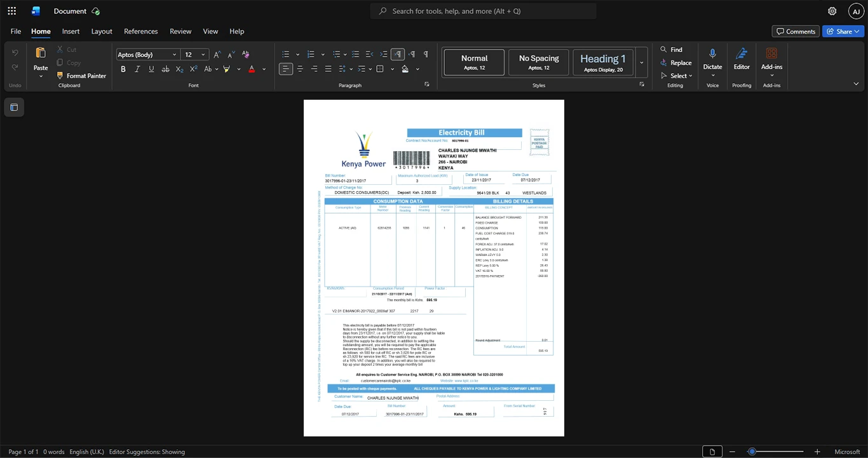The height and width of the screenshot is (458, 868).
Task: Open the Settings gear
Action: (832, 11)
